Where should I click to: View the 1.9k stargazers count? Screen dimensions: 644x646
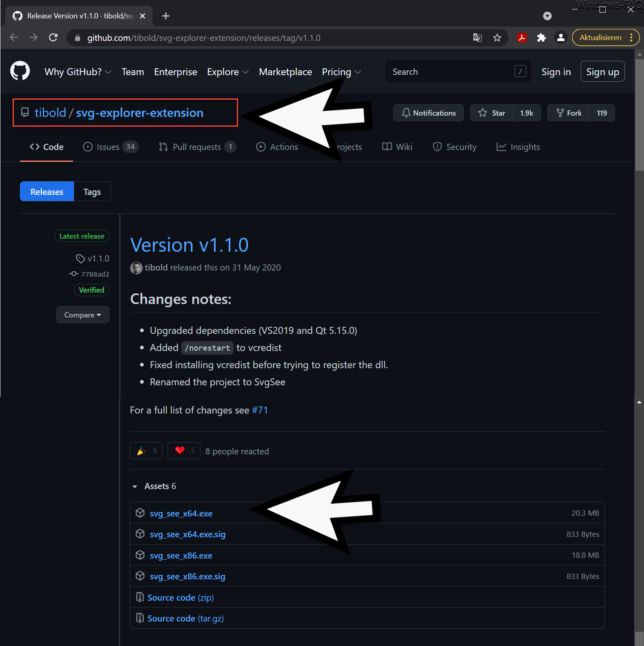tap(527, 113)
